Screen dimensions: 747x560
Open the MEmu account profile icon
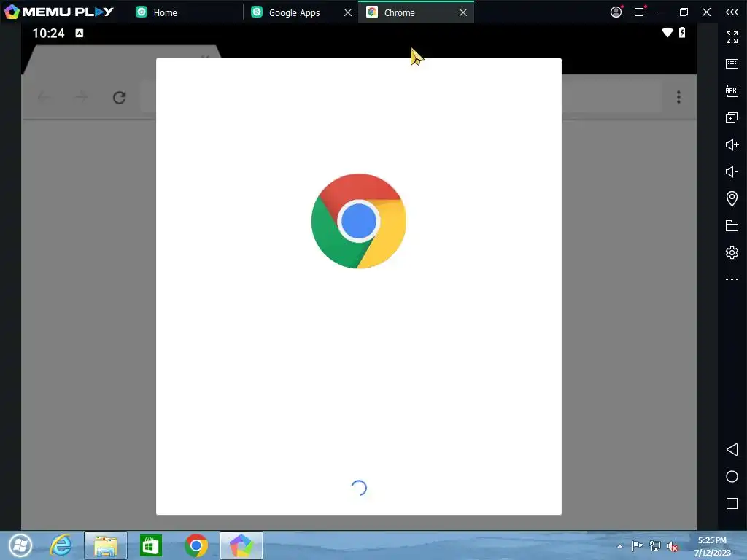coord(616,12)
